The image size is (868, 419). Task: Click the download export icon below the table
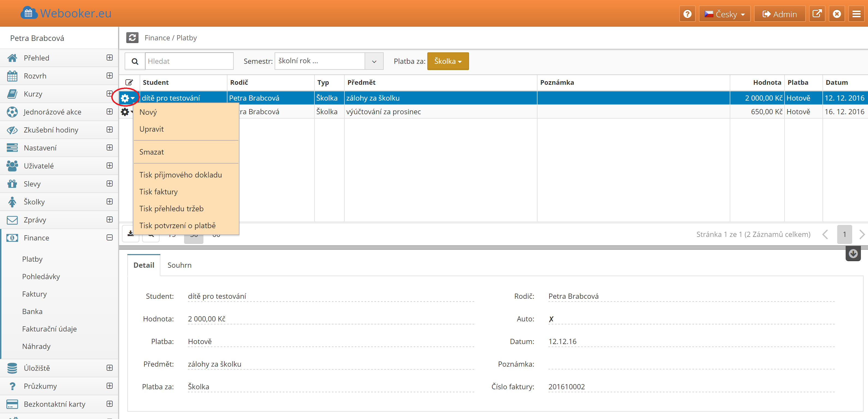[130, 233]
